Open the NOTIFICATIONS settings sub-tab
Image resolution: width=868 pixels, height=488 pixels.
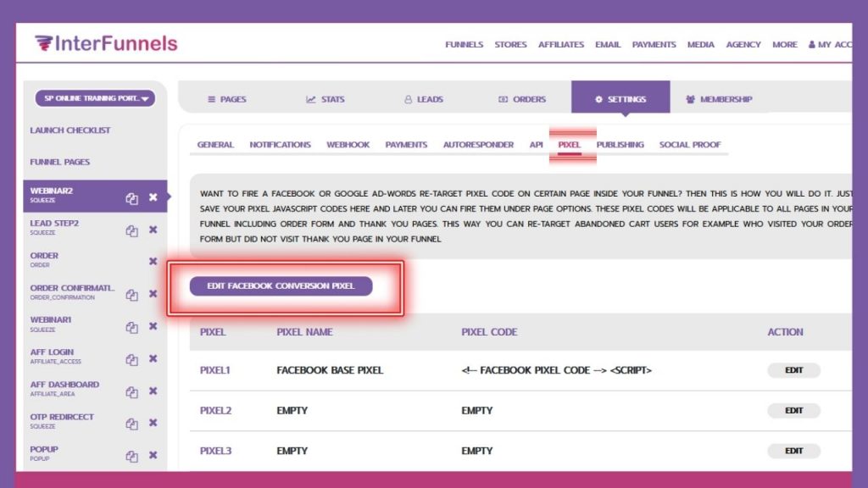pyautogui.click(x=280, y=144)
